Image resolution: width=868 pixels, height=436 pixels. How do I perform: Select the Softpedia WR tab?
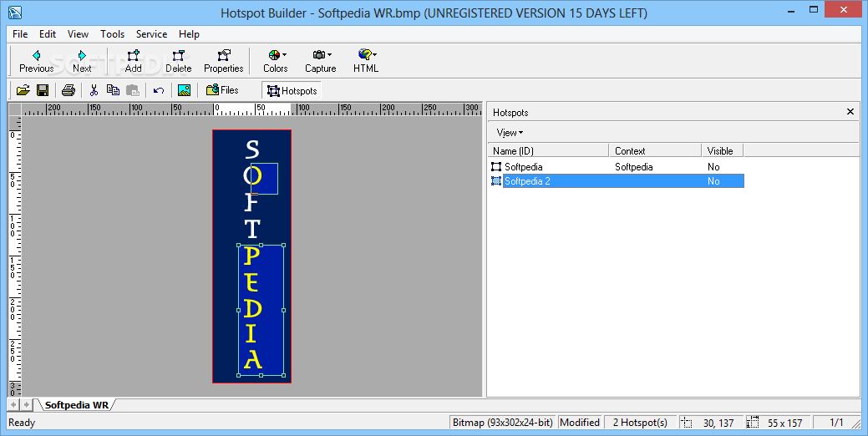(76, 405)
